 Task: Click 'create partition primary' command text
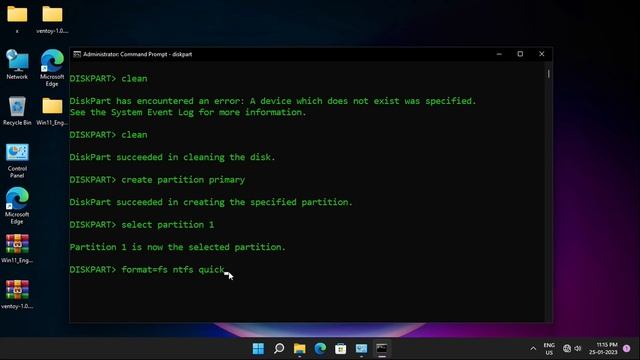point(183,180)
